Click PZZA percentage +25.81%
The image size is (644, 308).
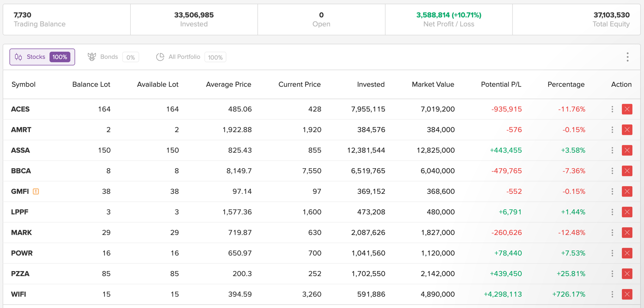coord(571,274)
